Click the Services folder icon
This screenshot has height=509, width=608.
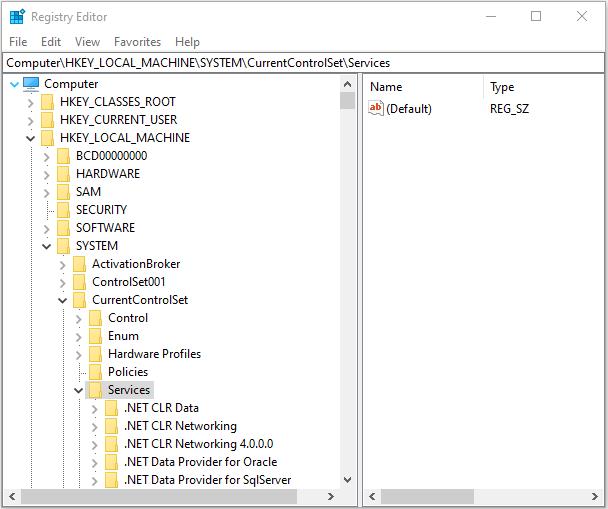95,390
